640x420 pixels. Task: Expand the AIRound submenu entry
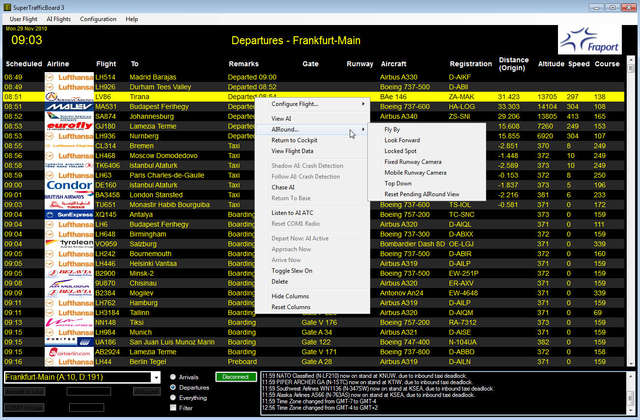312,129
